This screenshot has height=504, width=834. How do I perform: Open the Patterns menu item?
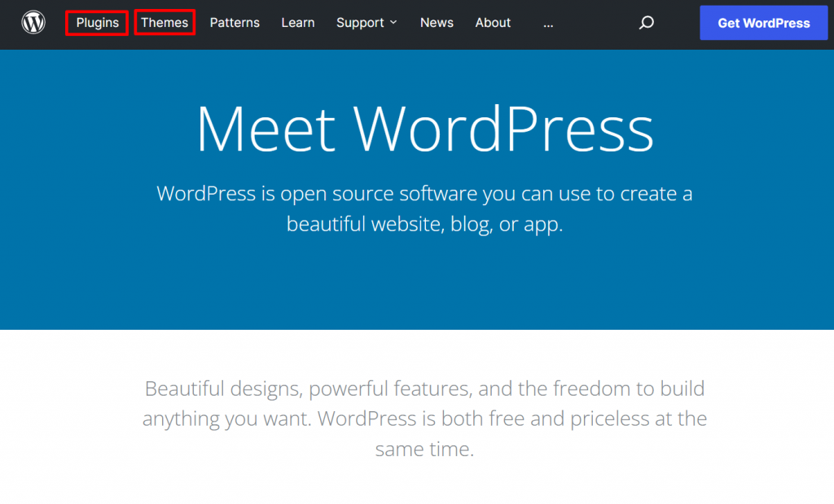(x=235, y=22)
